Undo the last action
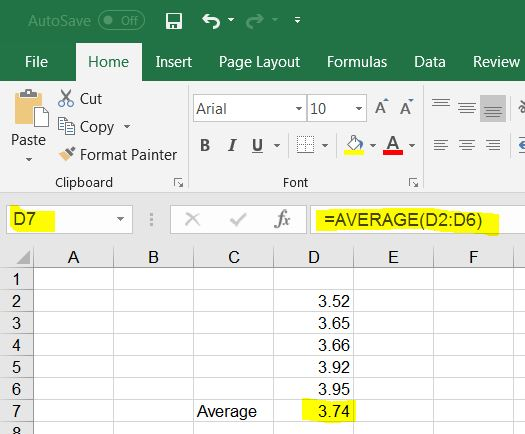Screen dimensions: 525x434 (211, 21)
